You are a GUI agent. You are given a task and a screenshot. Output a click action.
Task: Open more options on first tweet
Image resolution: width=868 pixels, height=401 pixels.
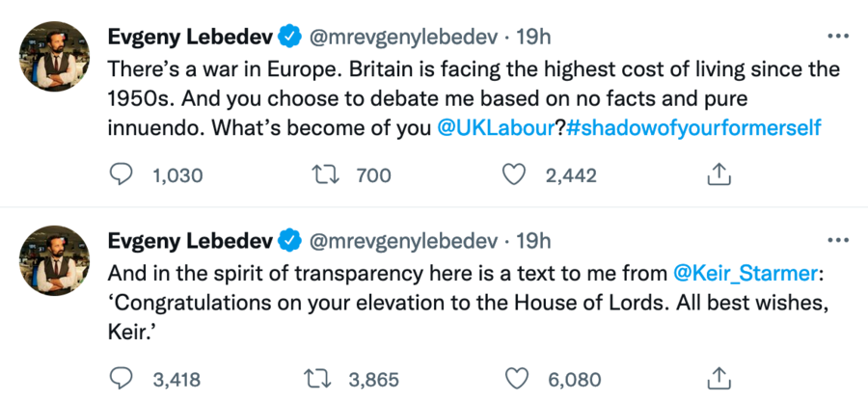pyautogui.click(x=837, y=37)
